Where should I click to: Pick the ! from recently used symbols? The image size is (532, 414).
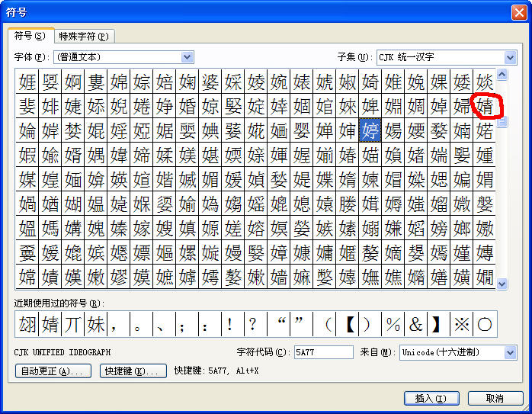tap(233, 324)
